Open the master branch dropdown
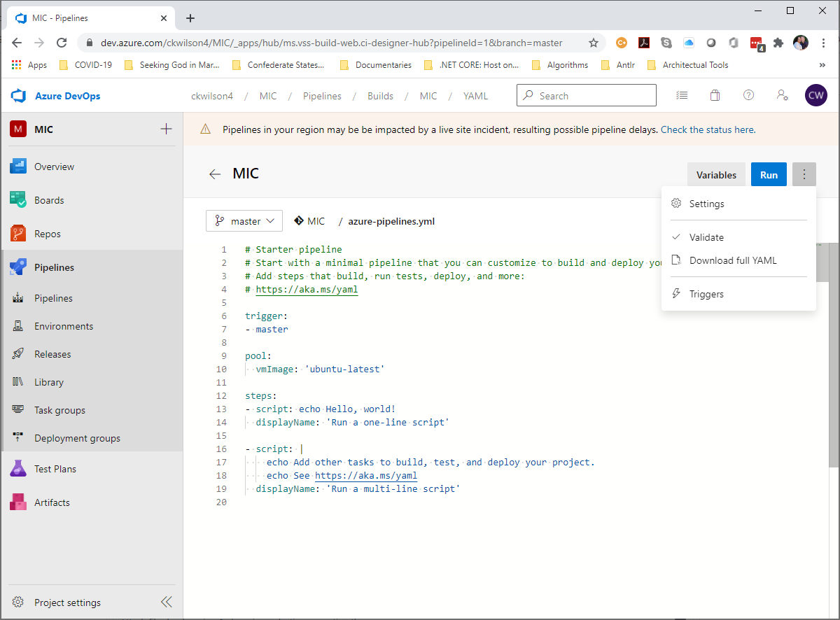The height and width of the screenshot is (620, 840). click(x=244, y=220)
